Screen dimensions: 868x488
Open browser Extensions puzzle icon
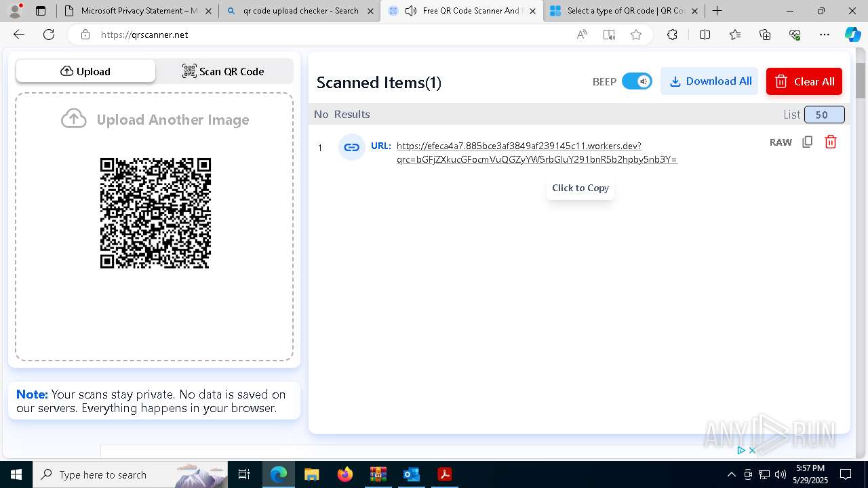[x=672, y=35]
